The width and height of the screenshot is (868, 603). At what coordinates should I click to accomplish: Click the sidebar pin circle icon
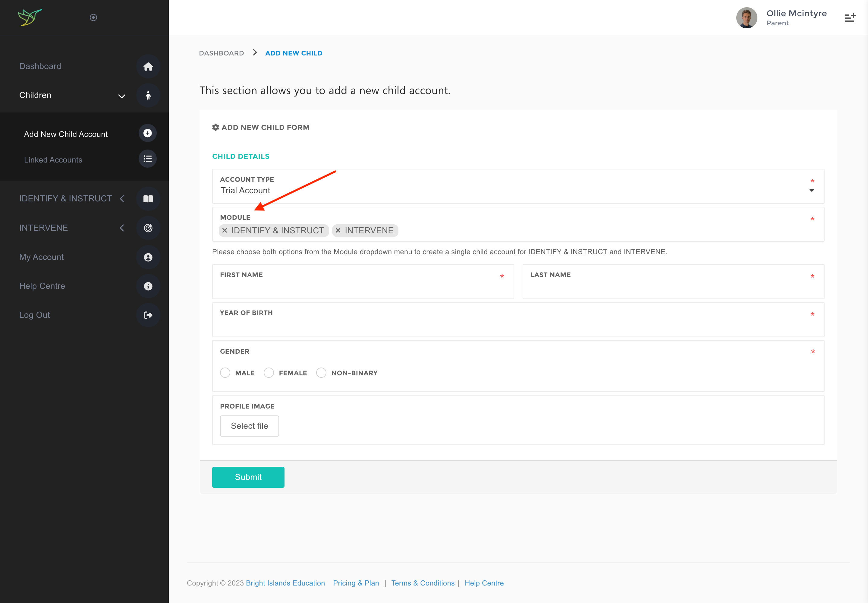pyautogui.click(x=93, y=17)
